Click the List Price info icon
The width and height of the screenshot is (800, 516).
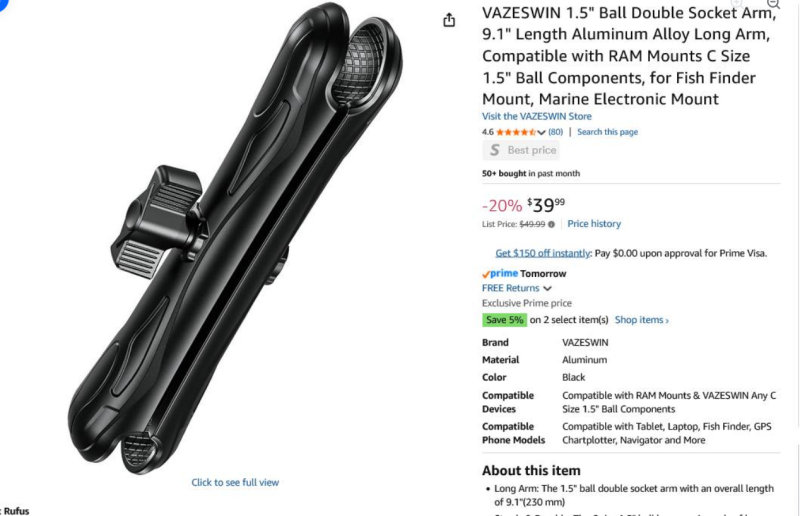(x=551, y=225)
